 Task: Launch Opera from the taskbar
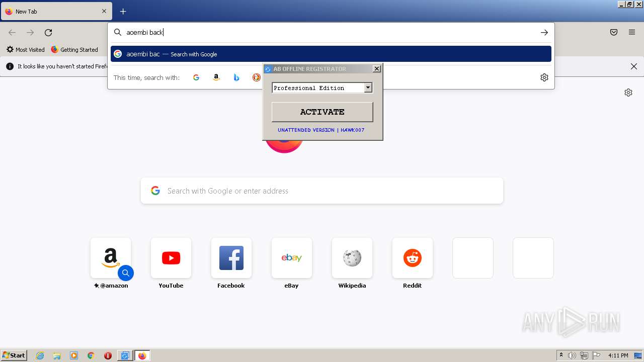tap(108, 355)
